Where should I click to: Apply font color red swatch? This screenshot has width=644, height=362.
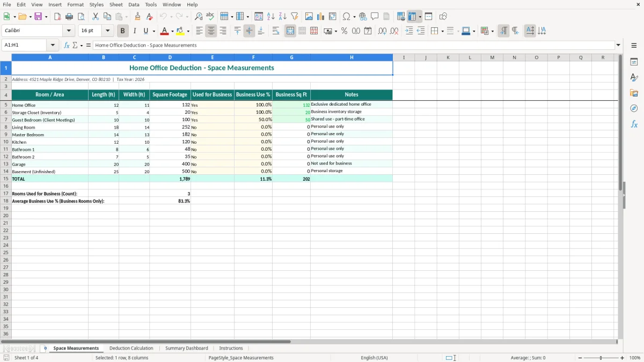click(x=165, y=31)
